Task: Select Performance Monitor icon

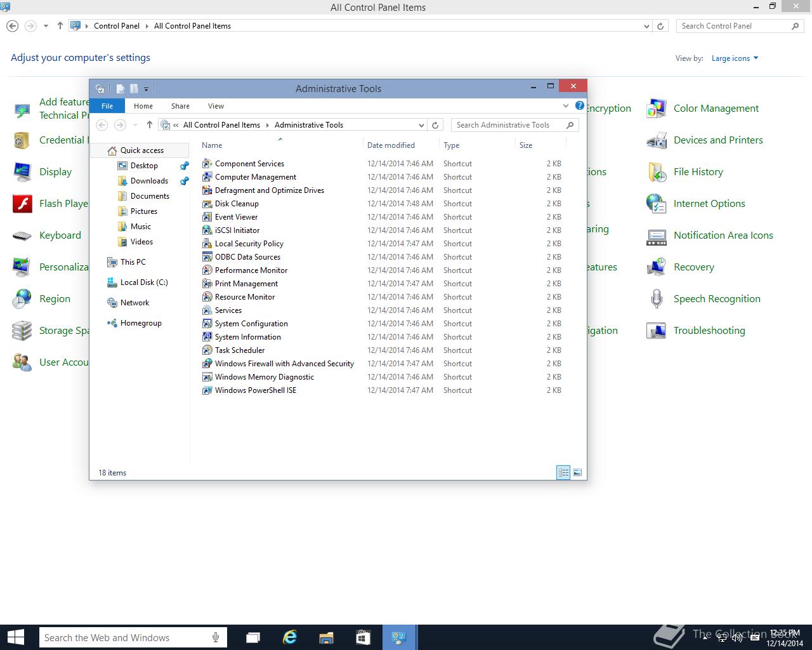Action: 207,270
